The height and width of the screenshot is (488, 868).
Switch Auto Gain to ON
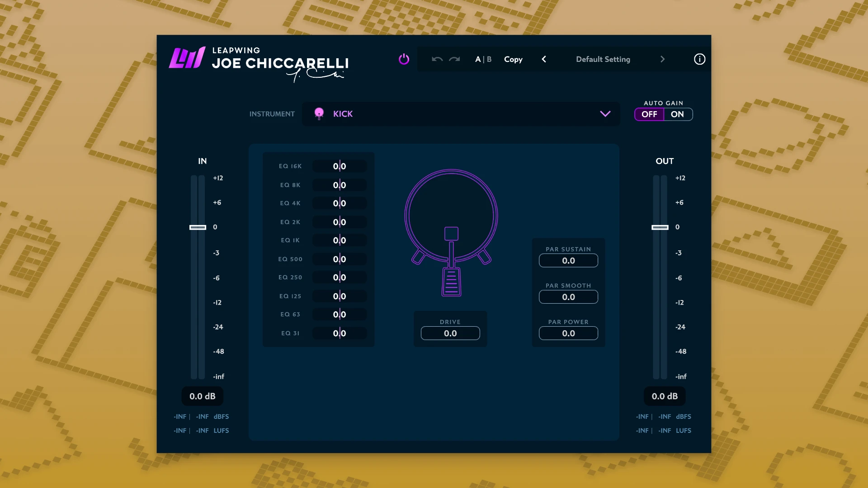(677, 114)
